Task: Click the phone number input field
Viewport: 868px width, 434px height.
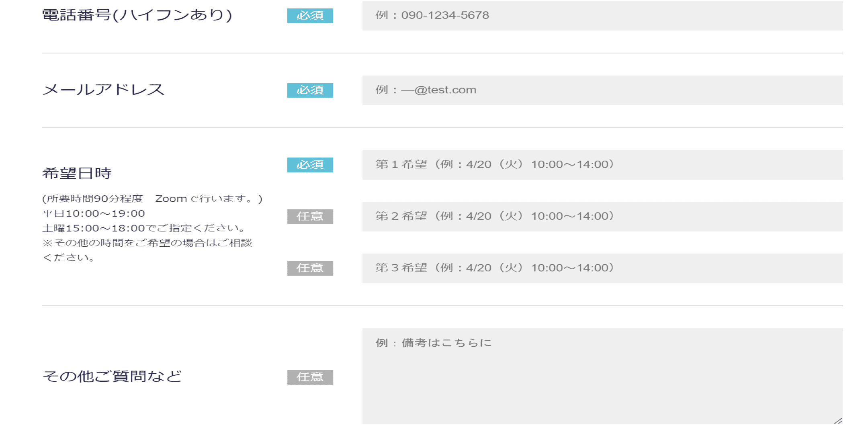Action: click(602, 15)
